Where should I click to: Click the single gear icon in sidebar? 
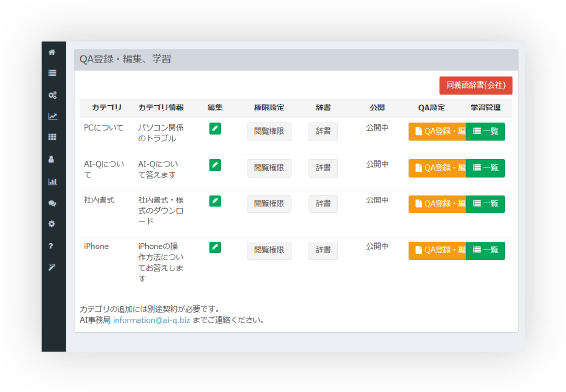52,224
